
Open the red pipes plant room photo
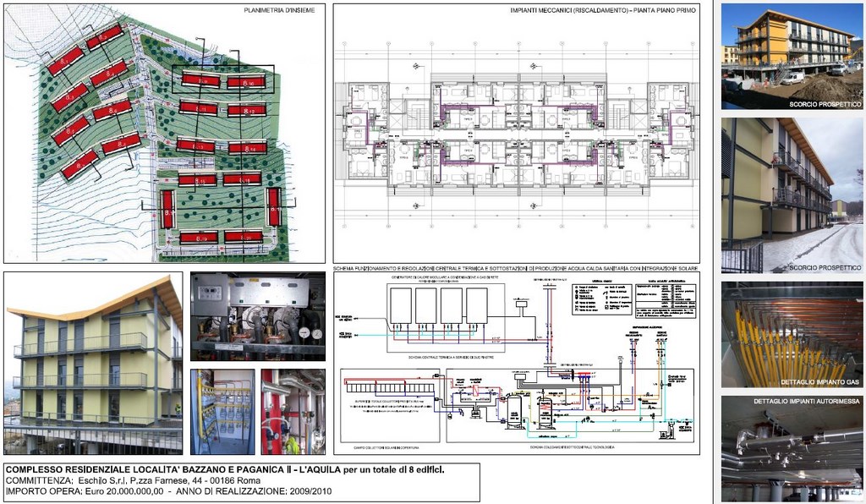click(x=293, y=412)
